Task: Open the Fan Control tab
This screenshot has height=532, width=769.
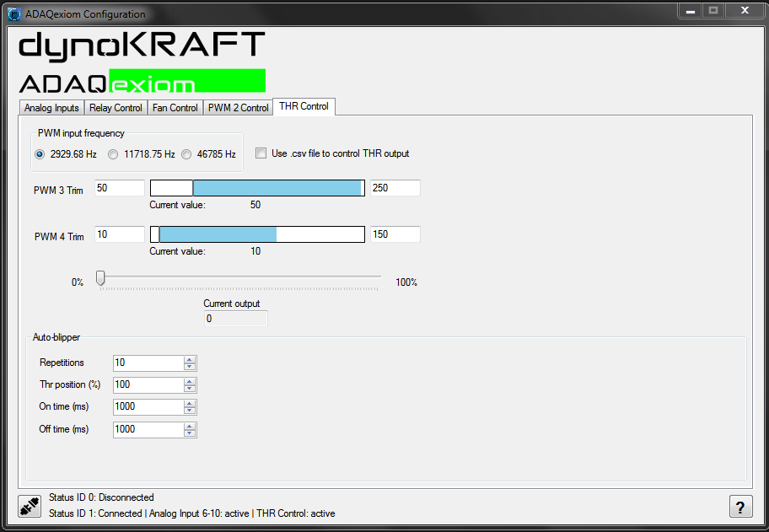Action: 175,108
